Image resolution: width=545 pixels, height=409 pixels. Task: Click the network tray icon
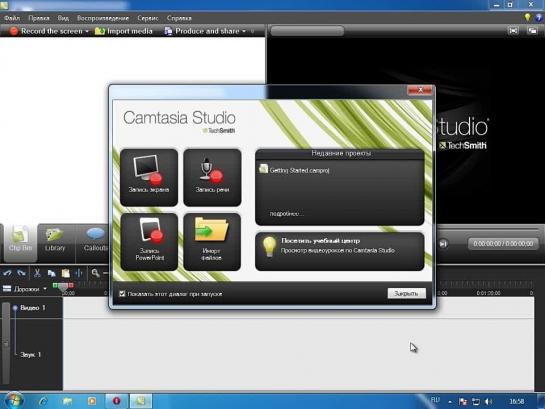point(475,402)
